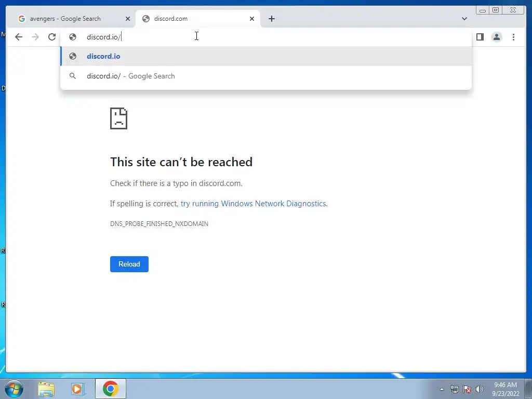Image resolution: width=532 pixels, height=399 pixels.
Task: Click the forward navigation arrow
Action: [35, 37]
